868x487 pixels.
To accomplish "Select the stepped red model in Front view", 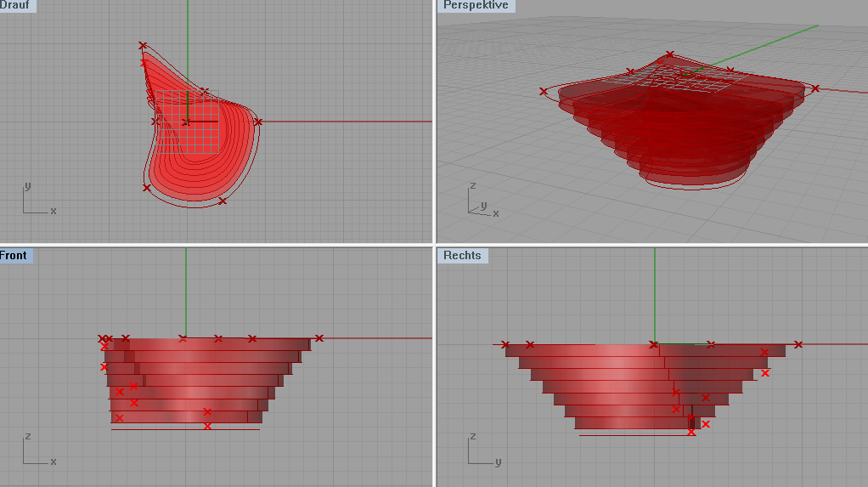I will [207, 382].
